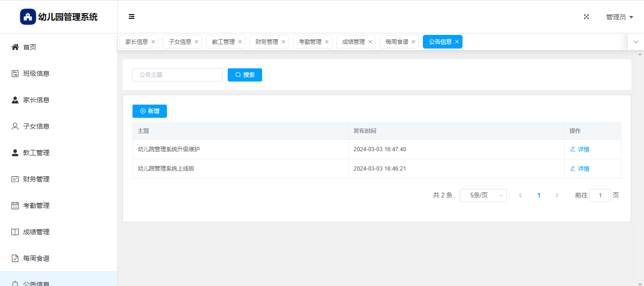This screenshot has width=644, height=286.
Task: Focus the 公告主题 search field
Action: (x=177, y=75)
